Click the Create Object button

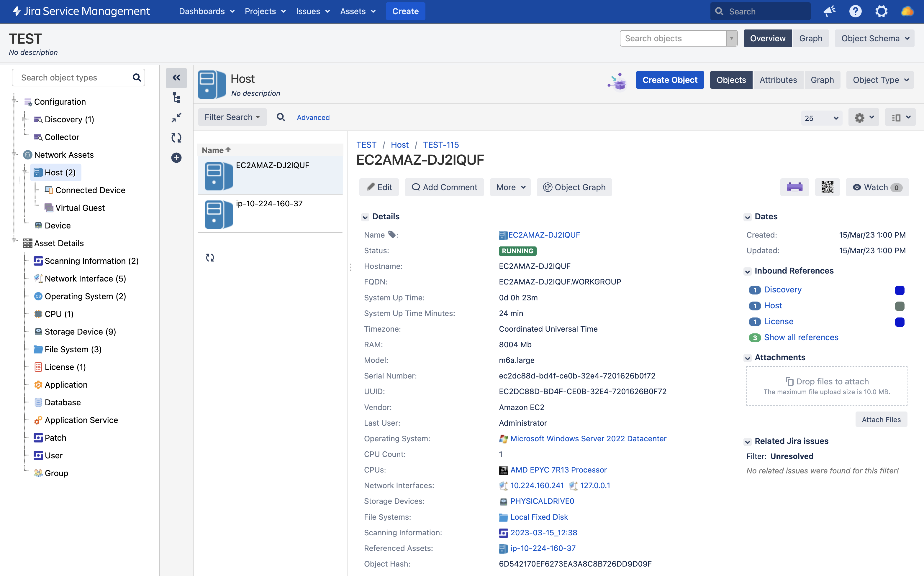[670, 80]
